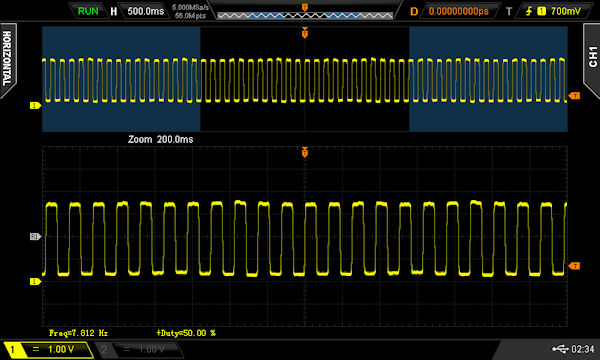This screenshot has width=600, height=360.
Task: Click the zoom window trigger position marker
Action: (x=305, y=152)
